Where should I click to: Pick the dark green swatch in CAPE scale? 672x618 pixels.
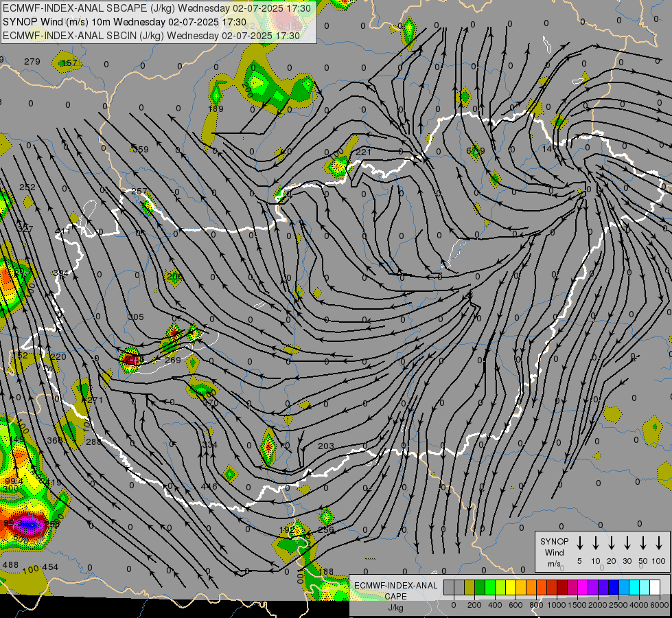click(480, 588)
